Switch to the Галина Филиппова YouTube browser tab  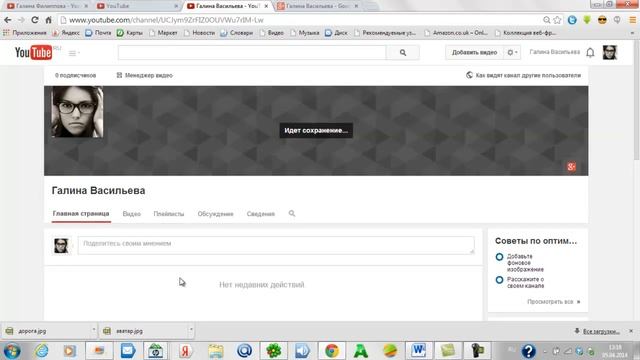(46, 6)
